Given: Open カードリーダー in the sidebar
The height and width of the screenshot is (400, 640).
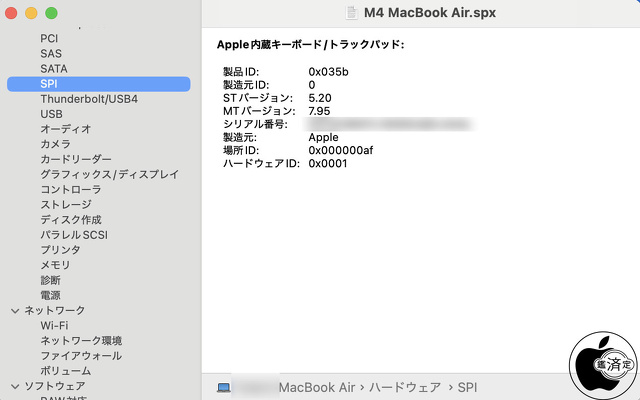Looking at the screenshot, I should tap(76, 159).
